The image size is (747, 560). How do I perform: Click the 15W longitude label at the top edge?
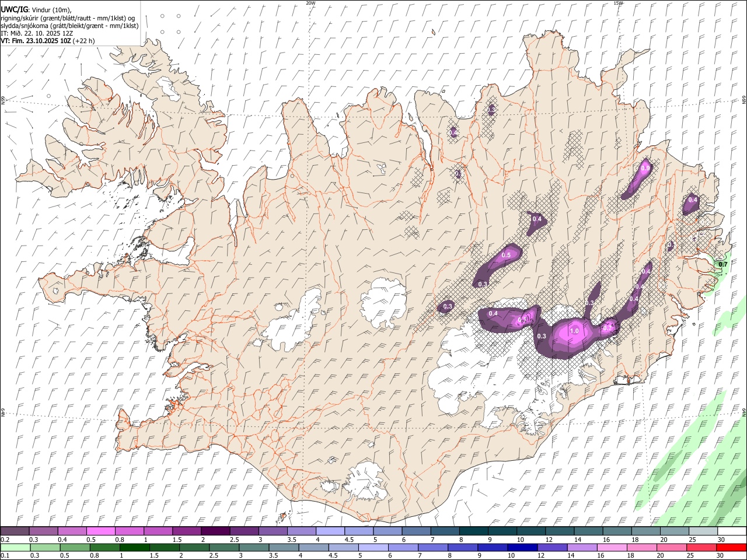618,3
